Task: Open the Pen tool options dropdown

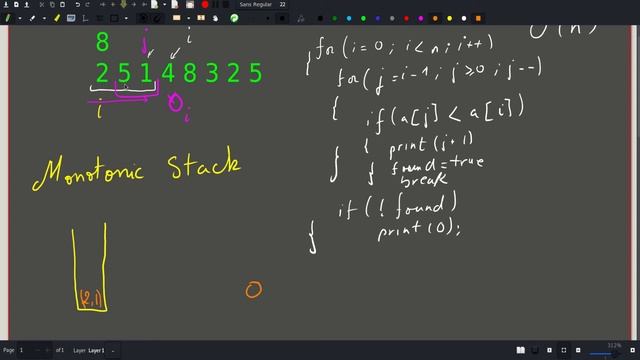Action: pyautogui.click(x=19, y=18)
